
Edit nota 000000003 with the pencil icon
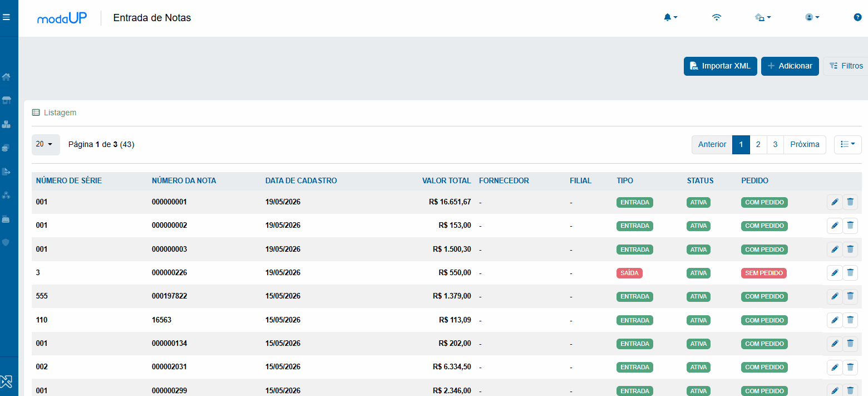point(834,250)
